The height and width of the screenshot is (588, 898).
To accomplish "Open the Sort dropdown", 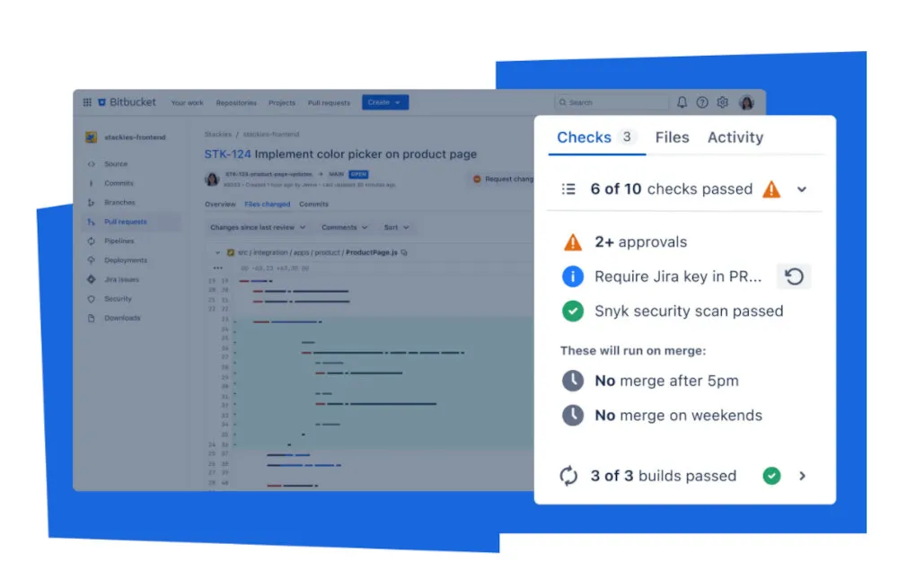I will tap(396, 228).
